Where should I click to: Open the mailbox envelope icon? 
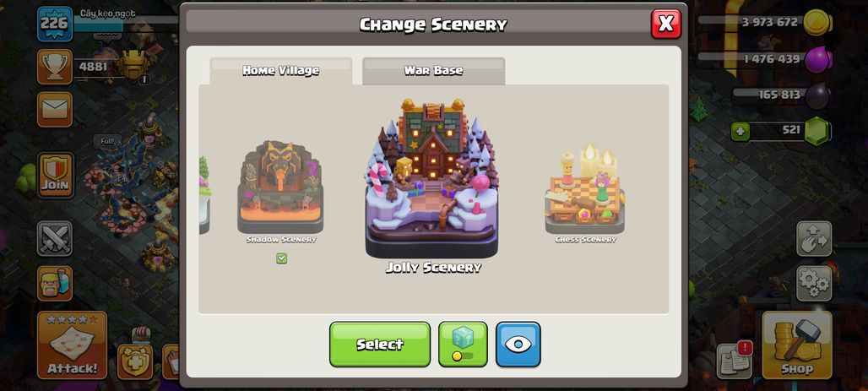click(54, 109)
